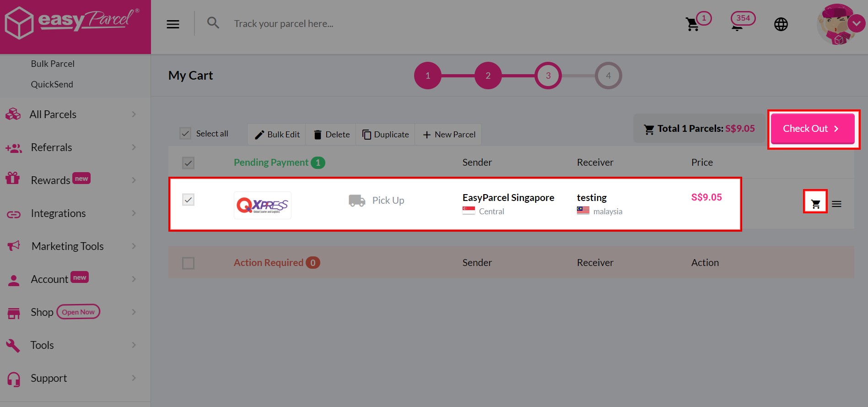Screen dimensions: 868x407
Task: Click the parcel tracking search field
Action: tap(284, 23)
